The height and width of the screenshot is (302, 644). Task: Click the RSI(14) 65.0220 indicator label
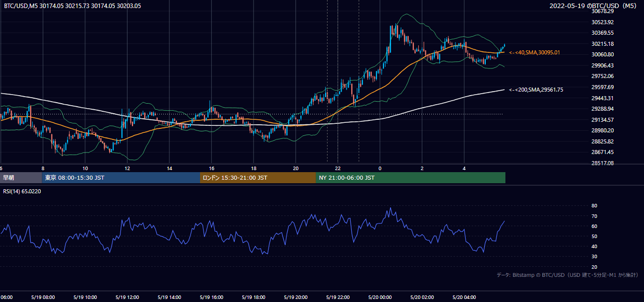click(x=22, y=191)
